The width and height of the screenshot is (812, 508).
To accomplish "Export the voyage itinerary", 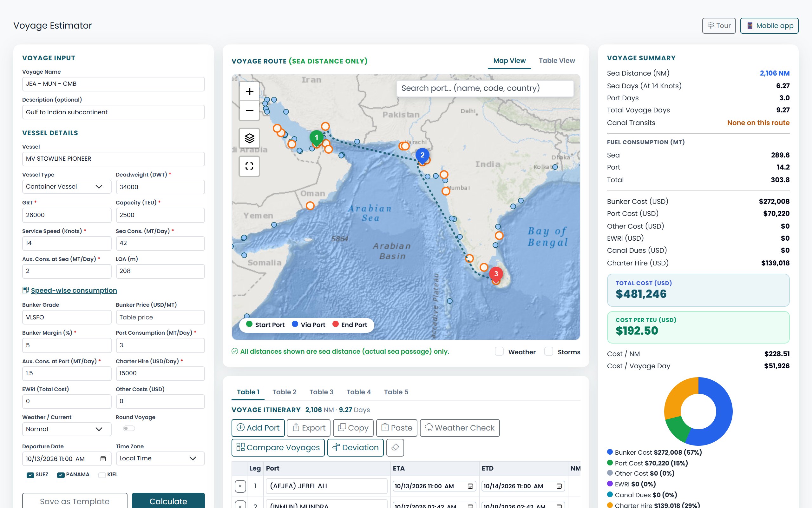I will point(308,428).
